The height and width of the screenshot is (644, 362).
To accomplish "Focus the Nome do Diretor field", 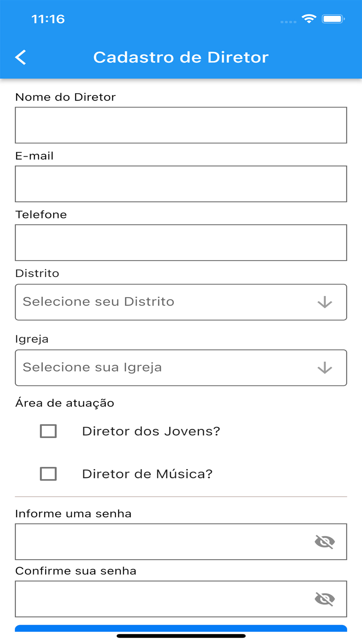I will pos(181,125).
